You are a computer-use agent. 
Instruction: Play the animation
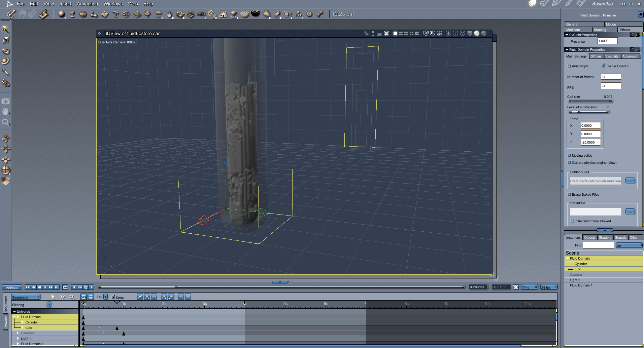pyautogui.click(x=45, y=287)
